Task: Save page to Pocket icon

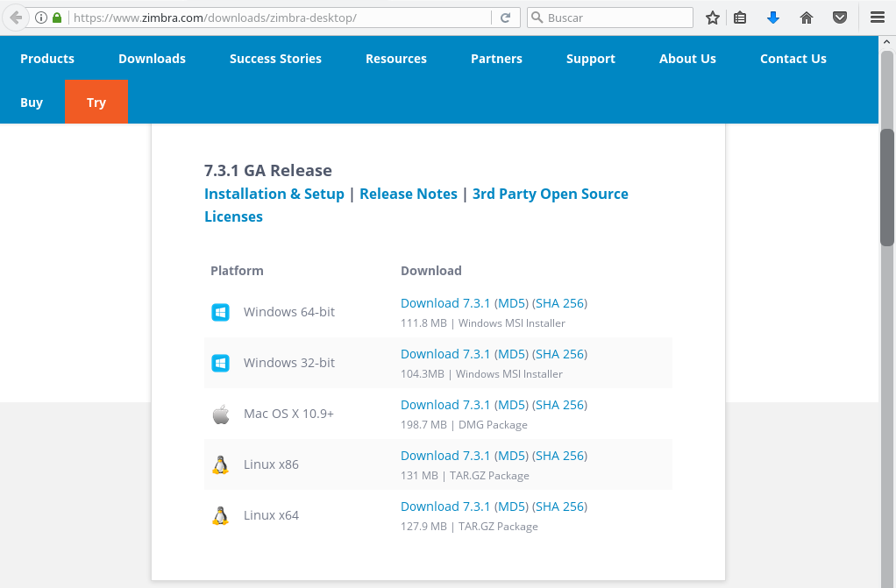Action: [839, 18]
